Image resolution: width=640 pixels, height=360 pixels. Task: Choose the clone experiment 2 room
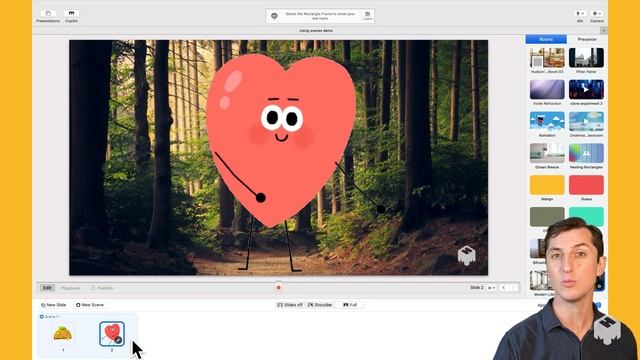(x=586, y=89)
